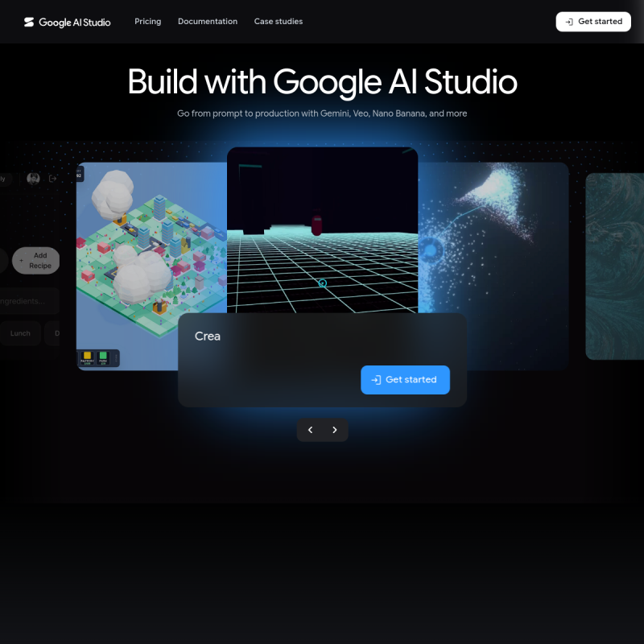Click the Add Recipe button
The height and width of the screenshot is (644, 644).
(35, 260)
